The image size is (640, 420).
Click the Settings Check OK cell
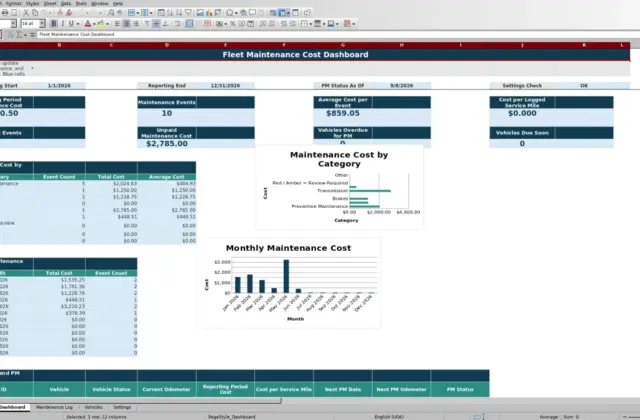coord(584,86)
